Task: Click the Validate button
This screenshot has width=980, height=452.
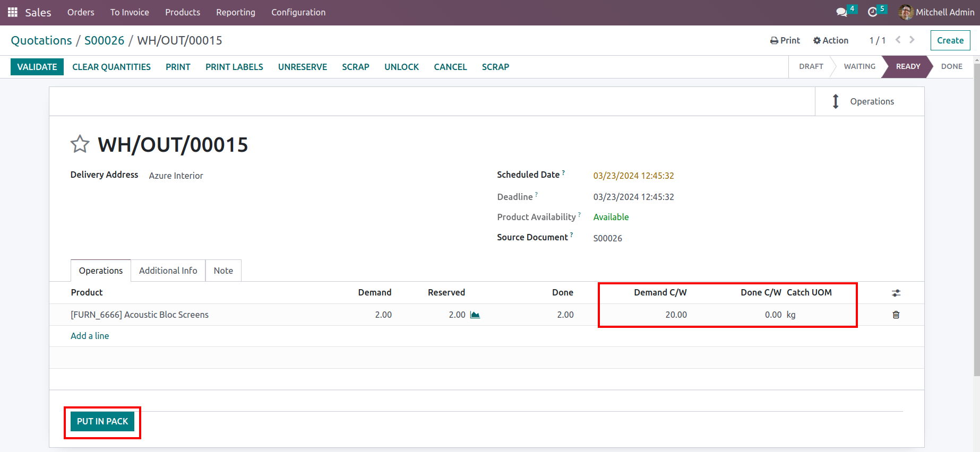Action: pos(37,67)
